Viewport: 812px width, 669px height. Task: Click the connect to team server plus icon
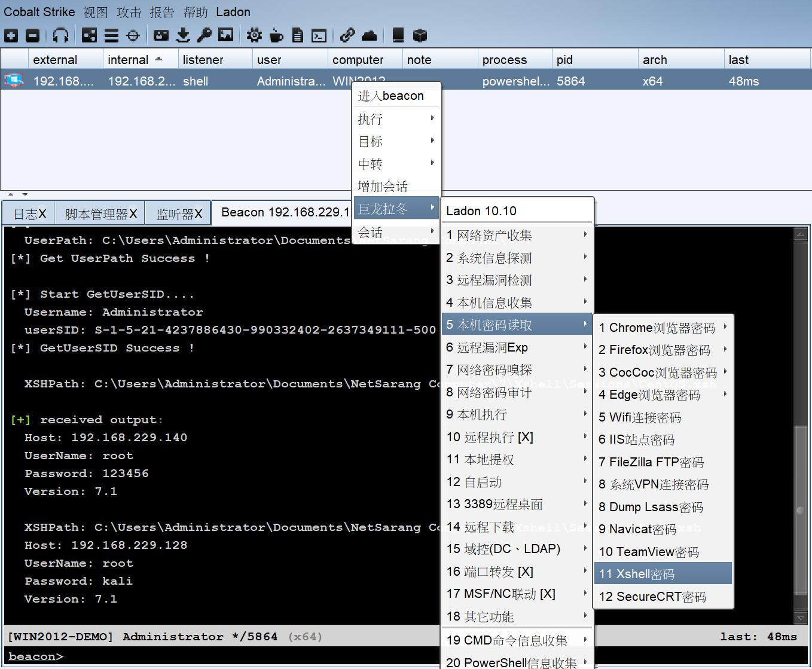coord(11,36)
